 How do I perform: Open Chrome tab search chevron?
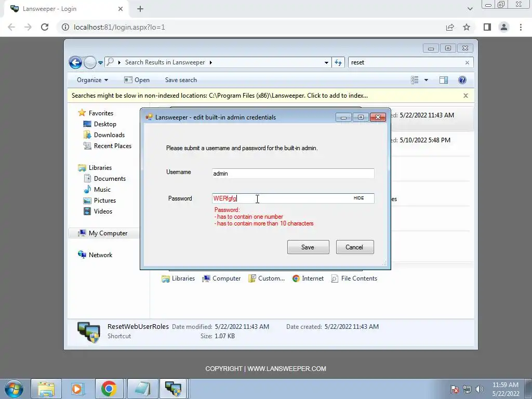pos(470,9)
